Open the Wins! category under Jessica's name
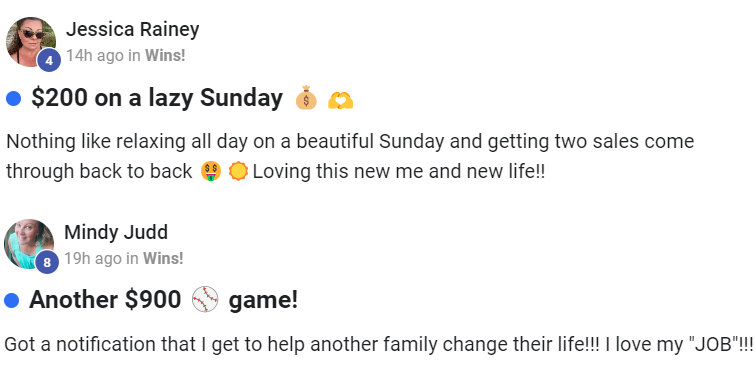 pyautogui.click(x=165, y=56)
